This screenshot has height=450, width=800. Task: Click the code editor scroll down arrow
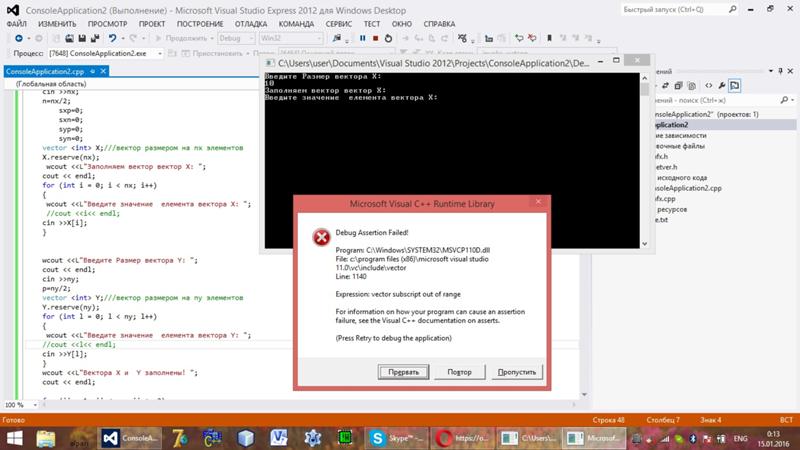tap(584, 394)
